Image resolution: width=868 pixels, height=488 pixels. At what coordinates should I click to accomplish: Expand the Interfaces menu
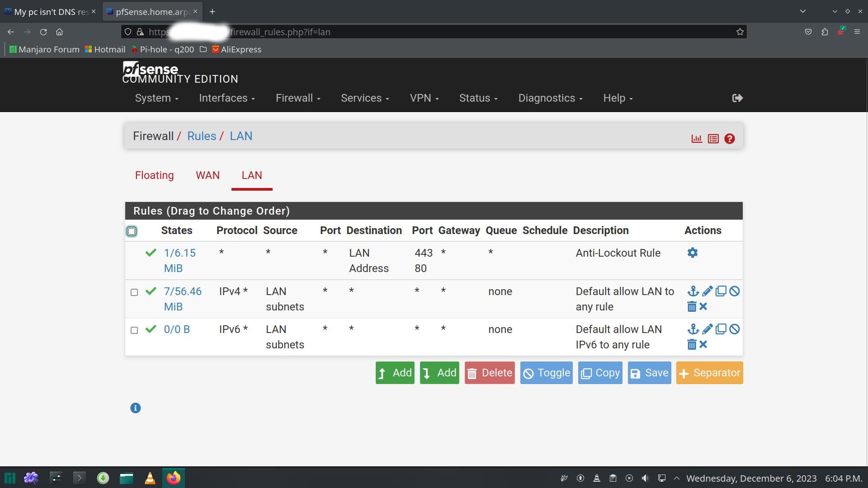click(x=227, y=98)
